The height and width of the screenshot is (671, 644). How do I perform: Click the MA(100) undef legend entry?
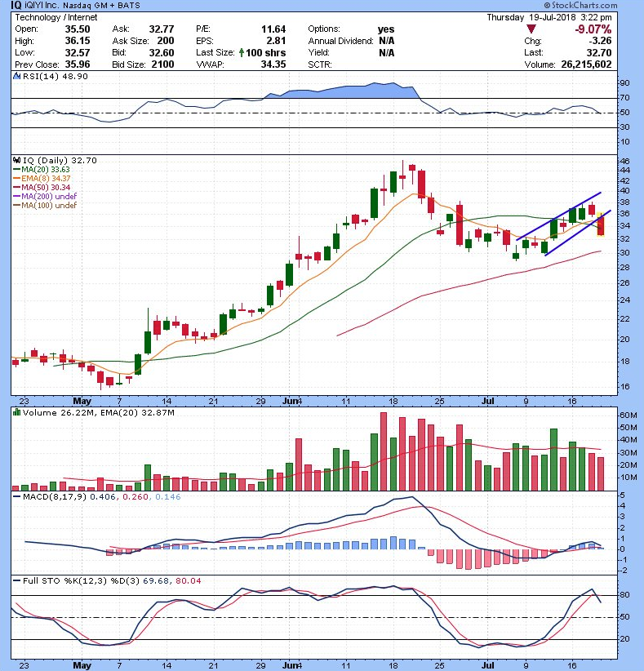point(46,206)
